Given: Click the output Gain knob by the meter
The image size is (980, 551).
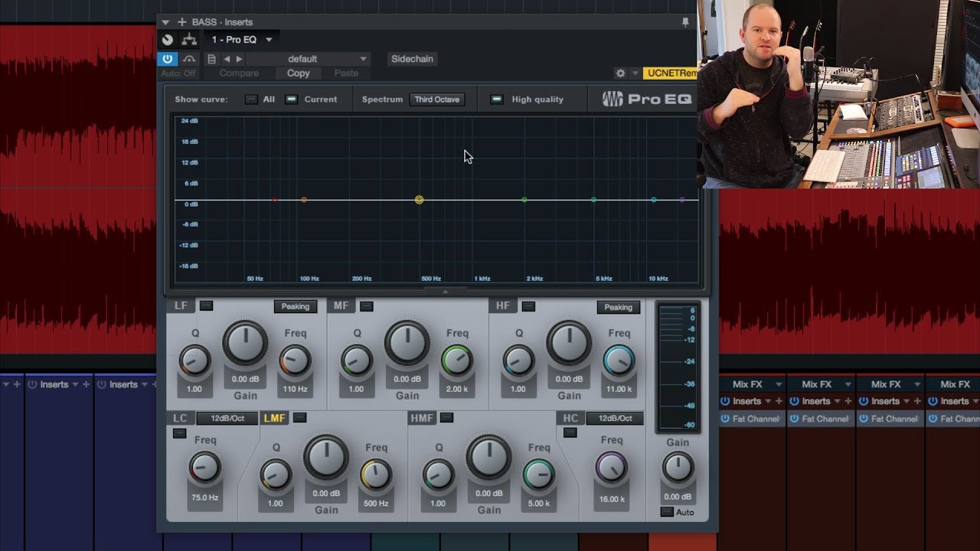Looking at the screenshot, I should pyautogui.click(x=678, y=467).
